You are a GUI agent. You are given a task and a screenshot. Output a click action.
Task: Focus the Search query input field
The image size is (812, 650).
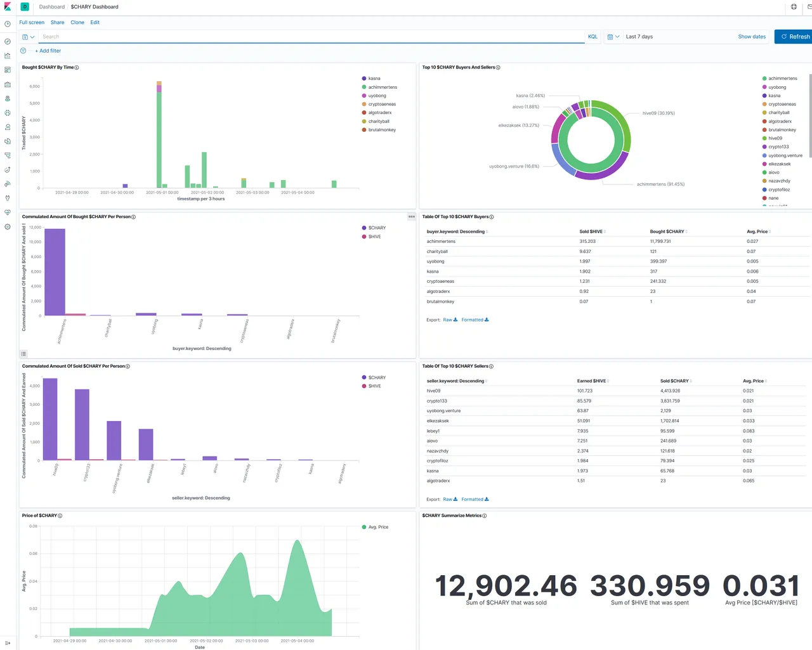click(x=311, y=37)
